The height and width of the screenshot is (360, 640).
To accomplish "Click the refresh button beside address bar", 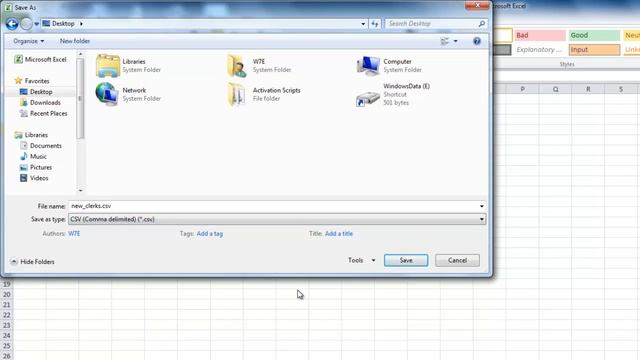I will coord(375,24).
